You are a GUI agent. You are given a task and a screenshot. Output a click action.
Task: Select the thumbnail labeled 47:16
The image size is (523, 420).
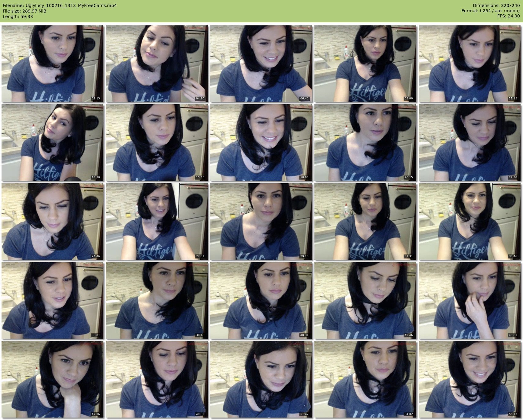pos(52,379)
